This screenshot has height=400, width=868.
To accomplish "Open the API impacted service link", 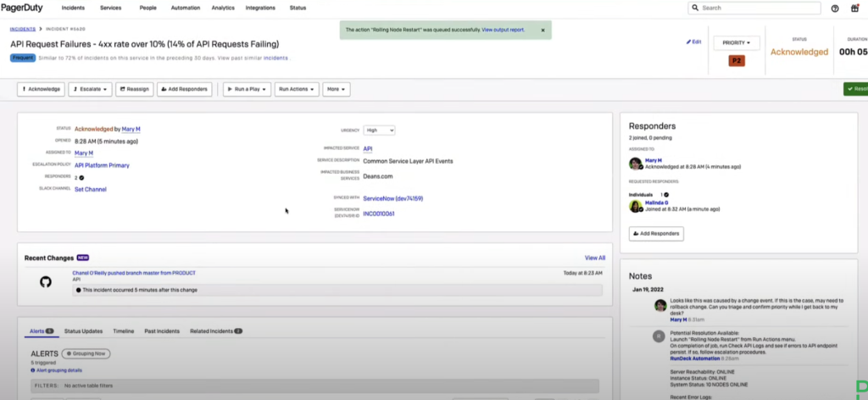I will point(368,149).
